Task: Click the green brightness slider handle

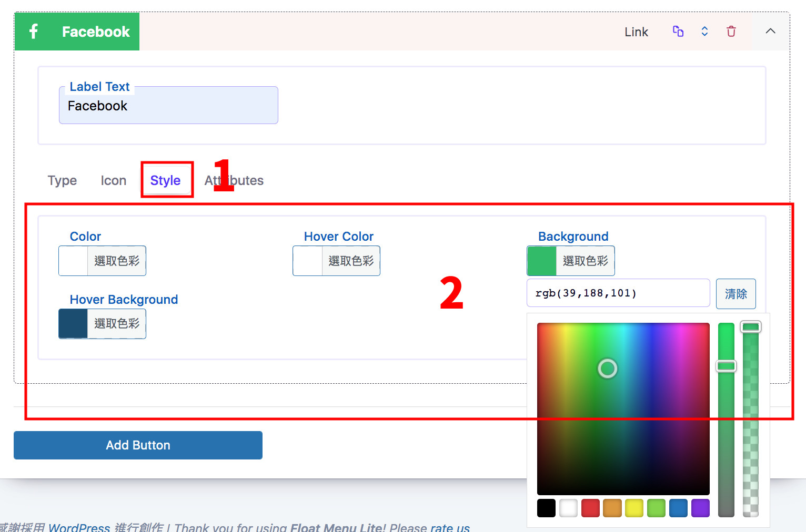Action: coord(726,366)
